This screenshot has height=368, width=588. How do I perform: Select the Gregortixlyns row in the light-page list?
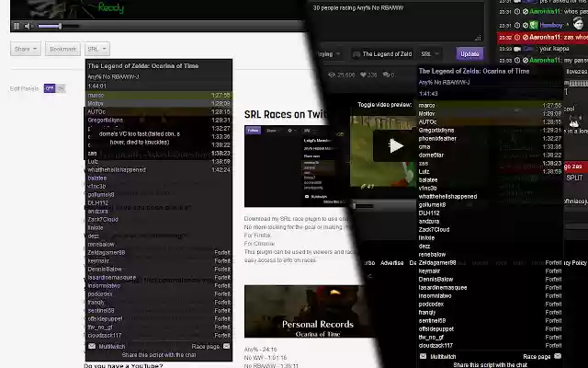(x=159, y=121)
